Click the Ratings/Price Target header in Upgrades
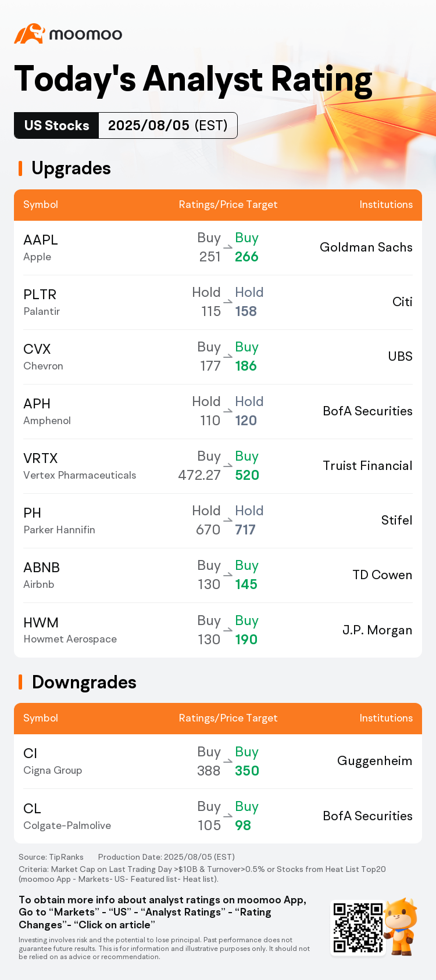Image resolution: width=436 pixels, height=980 pixels. click(x=228, y=204)
